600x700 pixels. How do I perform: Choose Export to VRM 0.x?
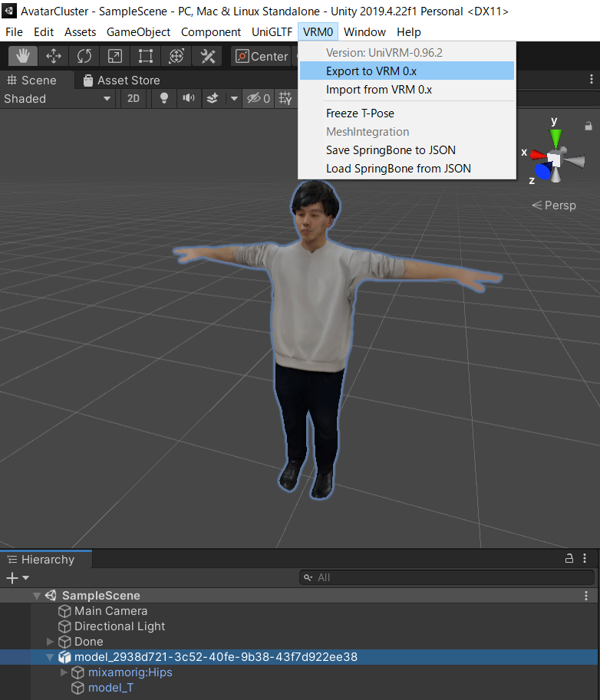pyautogui.click(x=407, y=71)
